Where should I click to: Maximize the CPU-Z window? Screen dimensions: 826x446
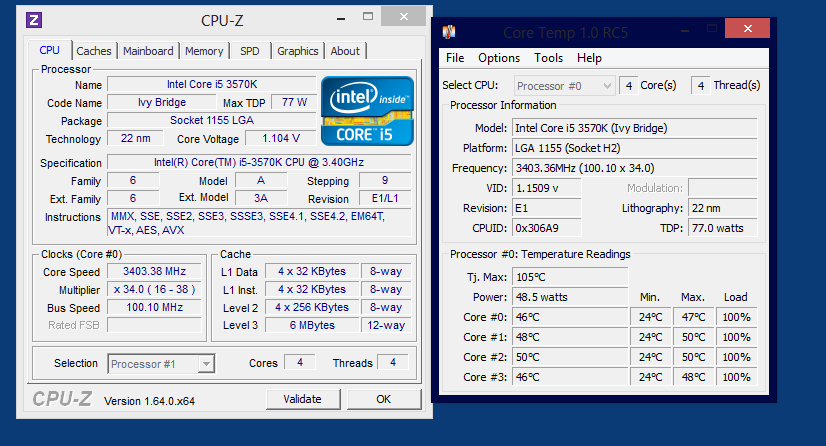point(368,17)
